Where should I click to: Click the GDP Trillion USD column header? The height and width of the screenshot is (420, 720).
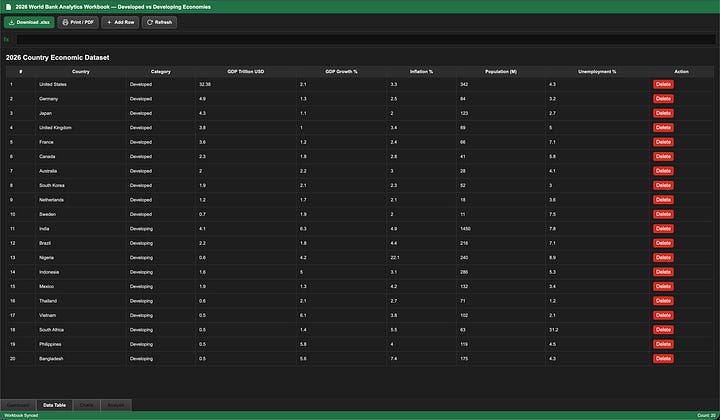pyautogui.click(x=246, y=72)
